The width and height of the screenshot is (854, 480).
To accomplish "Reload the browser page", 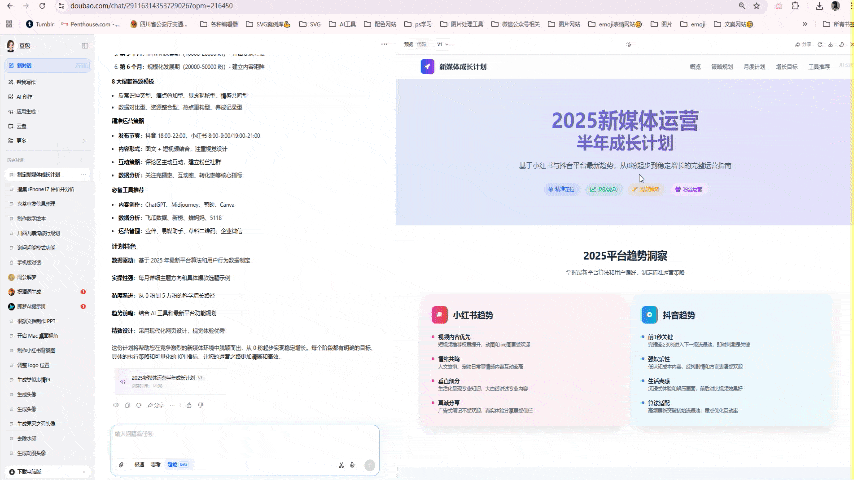I will 42,5.
